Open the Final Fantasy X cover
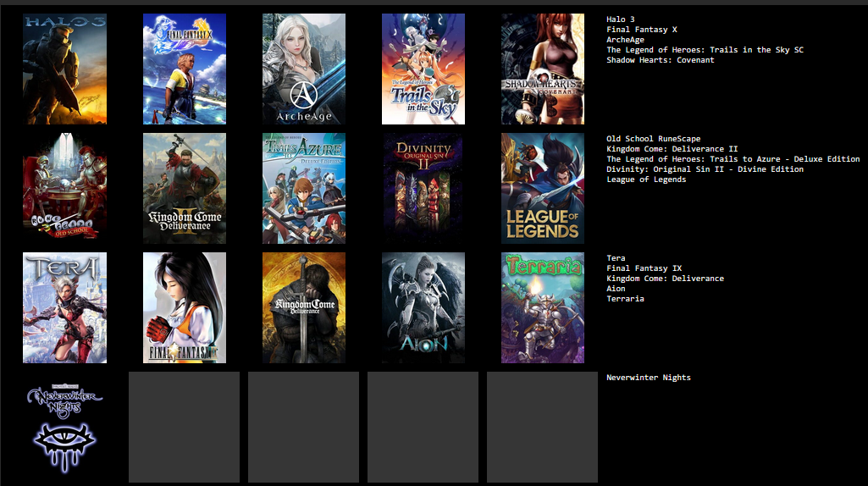This screenshot has width=868, height=486. coord(185,69)
